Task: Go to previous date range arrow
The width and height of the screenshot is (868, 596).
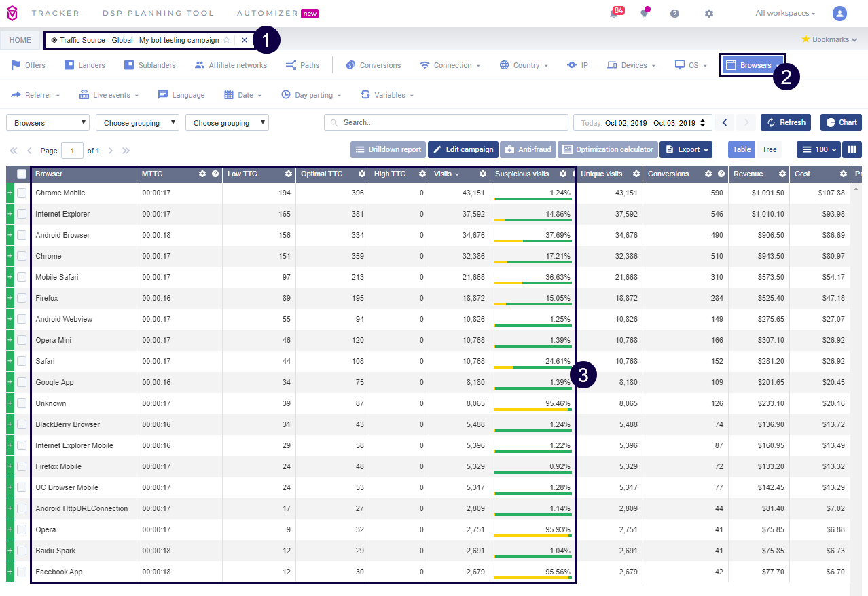Action: tap(725, 123)
